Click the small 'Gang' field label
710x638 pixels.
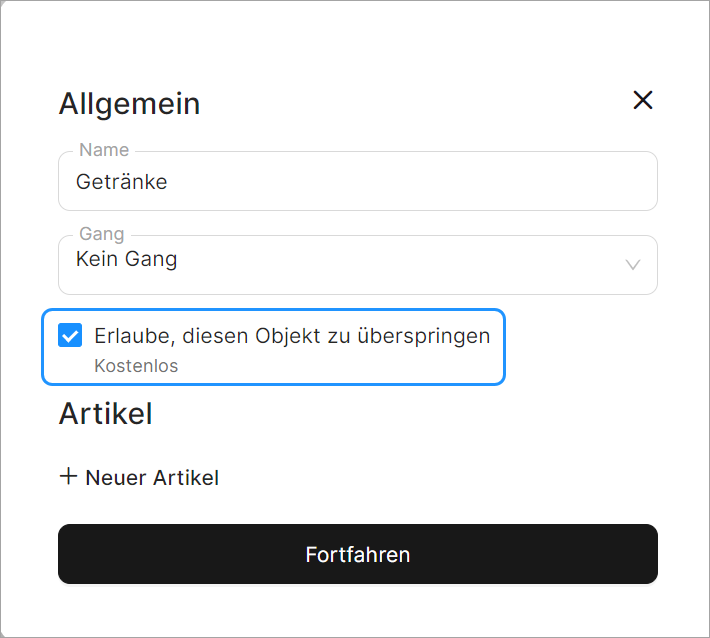[101, 234]
